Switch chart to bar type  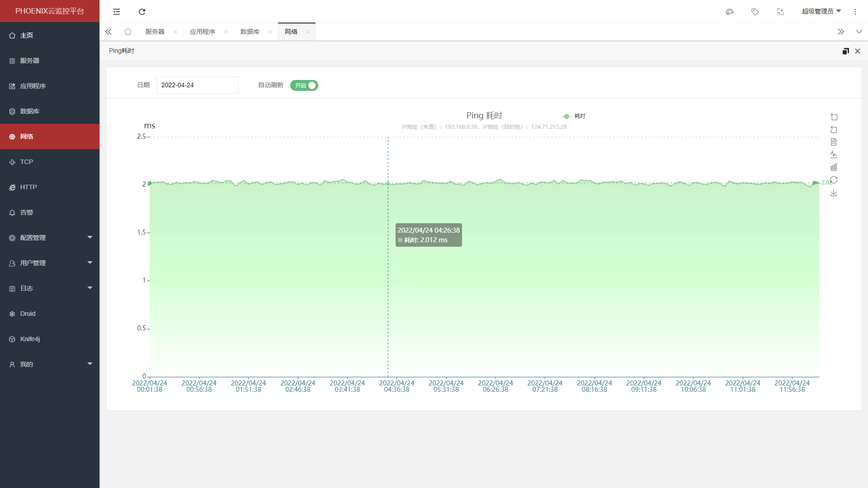pos(834,167)
